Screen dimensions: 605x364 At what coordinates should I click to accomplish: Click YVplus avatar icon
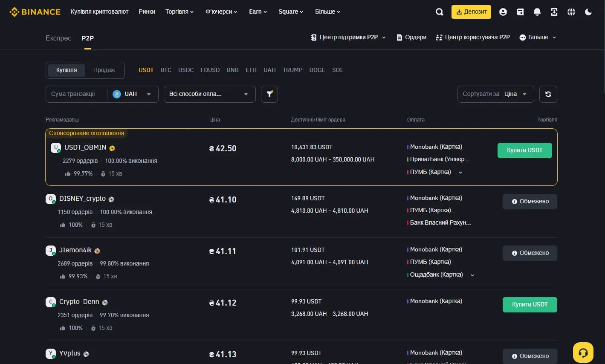[x=50, y=354]
